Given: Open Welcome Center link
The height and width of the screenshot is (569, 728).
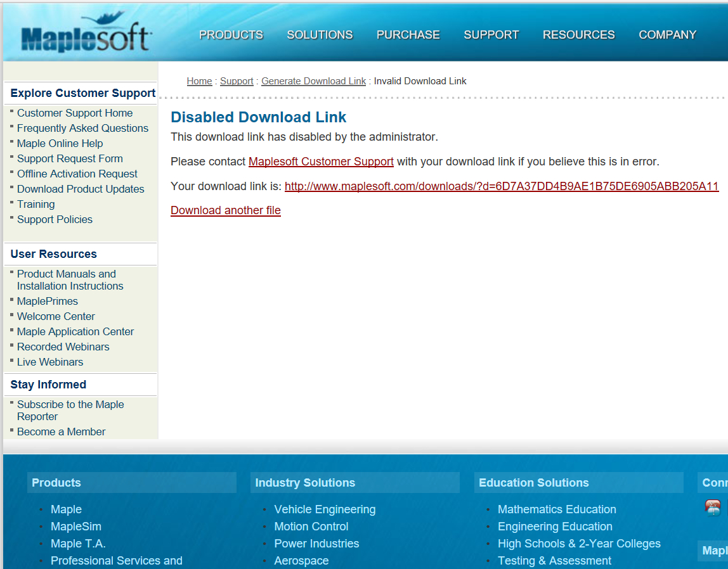Looking at the screenshot, I should (x=56, y=317).
